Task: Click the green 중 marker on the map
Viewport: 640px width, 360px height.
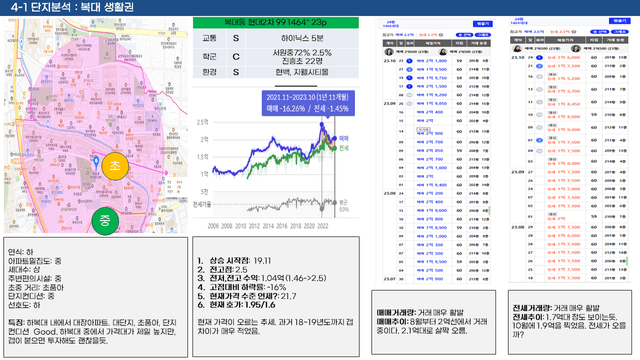Action: point(105,221)
